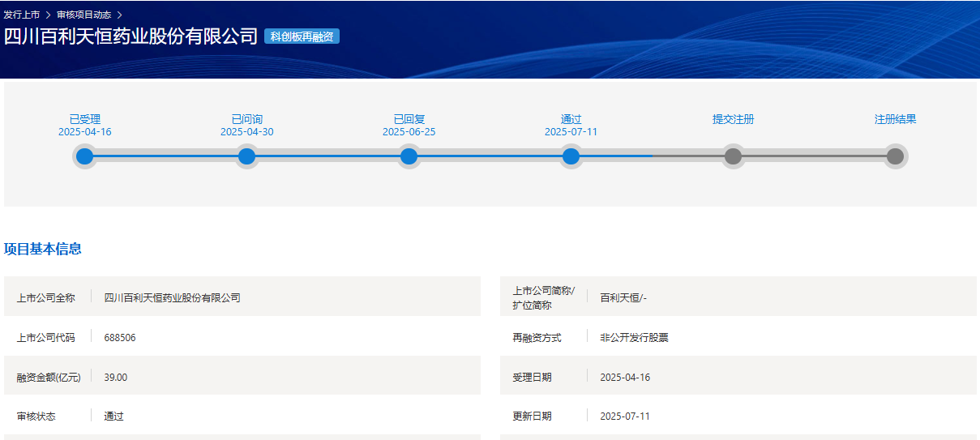
Task: Click the gray 注册结果 timeline circle
Action: click(895, 156)
